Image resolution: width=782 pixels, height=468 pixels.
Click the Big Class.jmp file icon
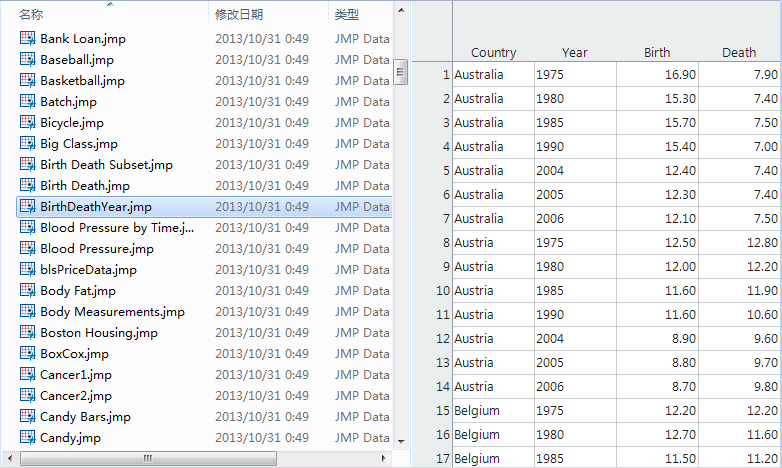coord(27,143)
